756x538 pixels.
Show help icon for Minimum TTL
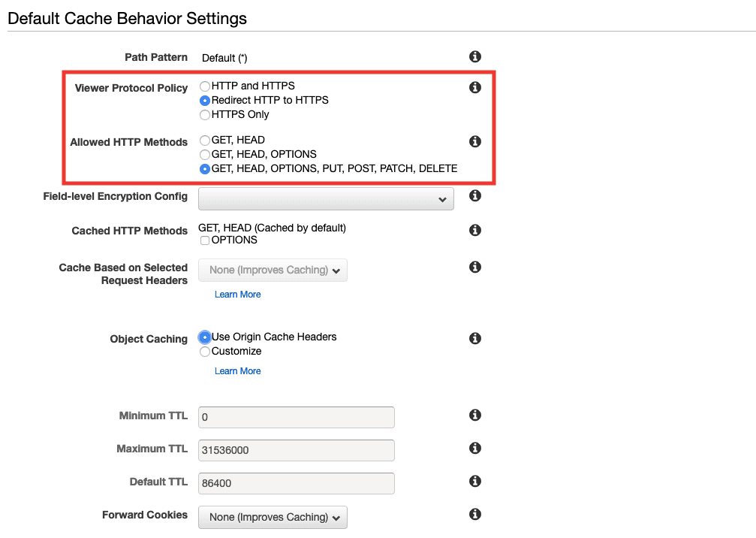[474, 416]
